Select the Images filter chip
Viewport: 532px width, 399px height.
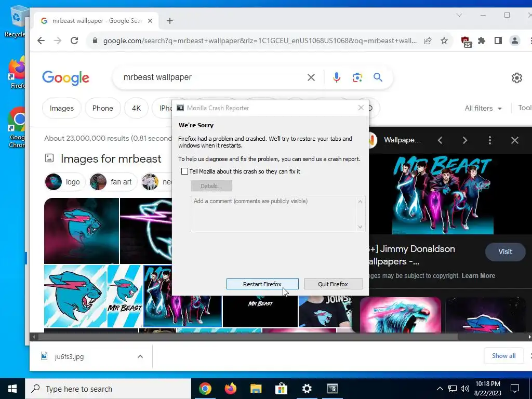tap(62, 108)
